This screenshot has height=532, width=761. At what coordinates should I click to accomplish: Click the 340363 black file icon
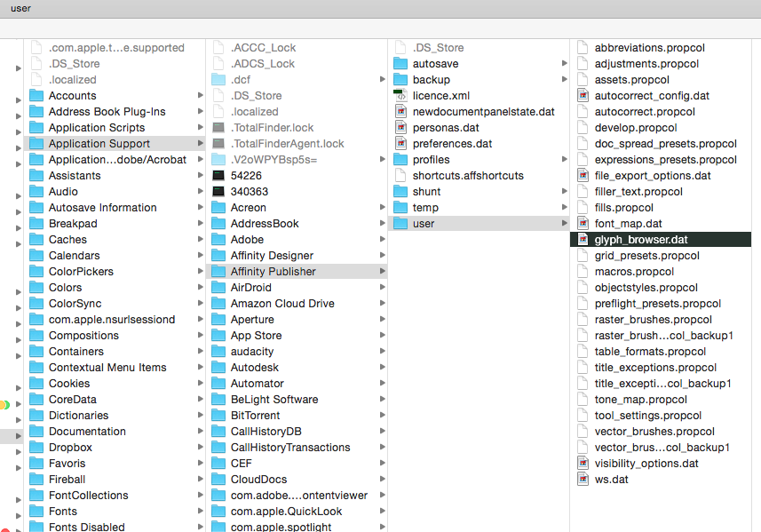tap(218, 191)
